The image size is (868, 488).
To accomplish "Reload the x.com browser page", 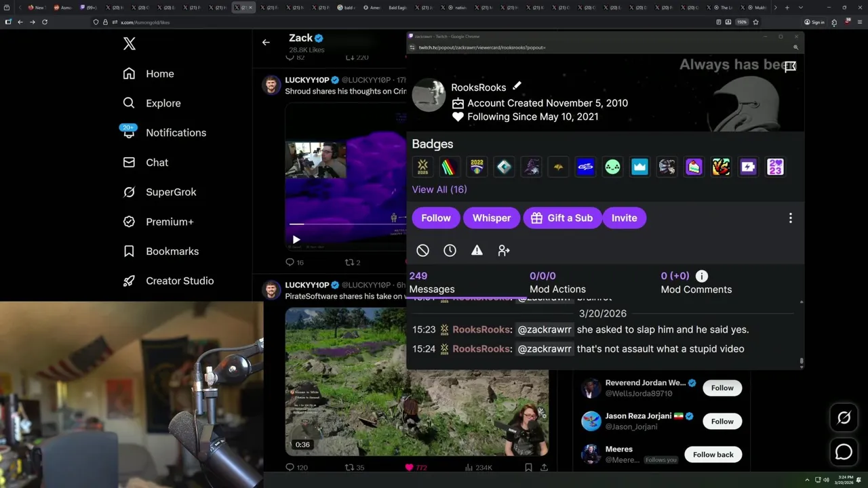I will 45,22.
